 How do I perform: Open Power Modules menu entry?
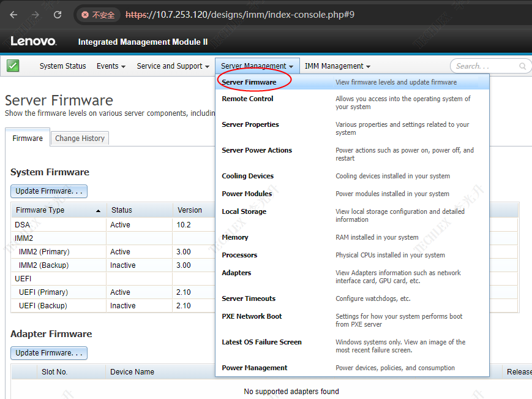point(352,194)
